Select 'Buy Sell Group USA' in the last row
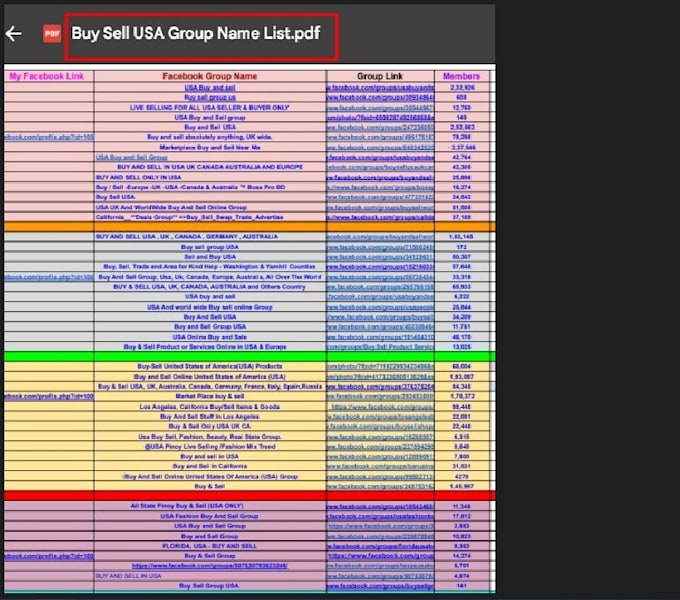Viewport: 680px width, 600px height. coord(209,586)
